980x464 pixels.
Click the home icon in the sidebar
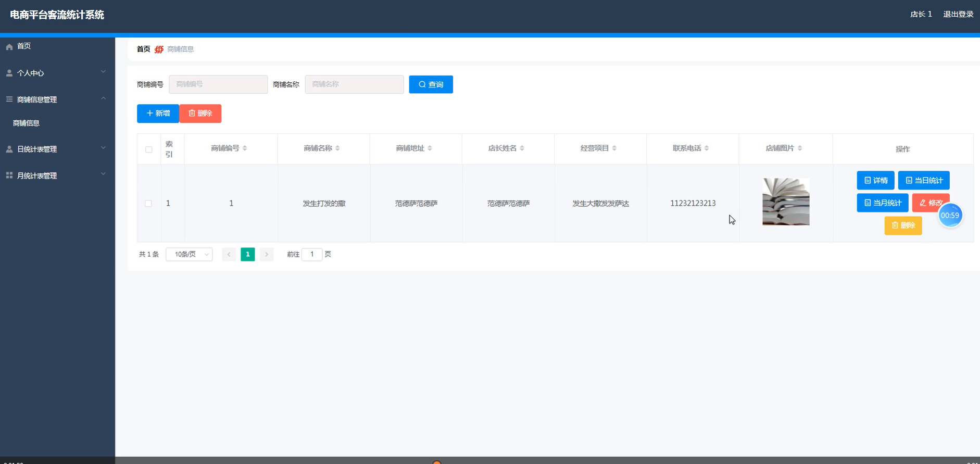point(9,46)
